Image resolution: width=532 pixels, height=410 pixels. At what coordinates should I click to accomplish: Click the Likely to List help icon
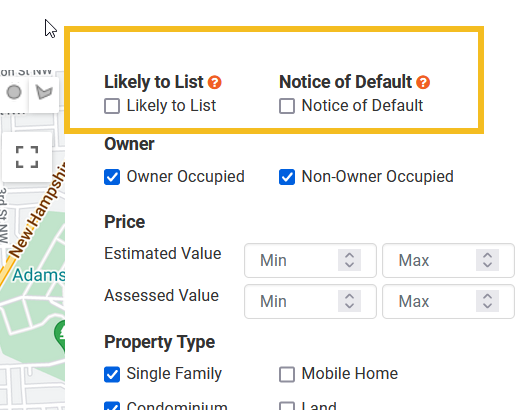coord(214,82)
